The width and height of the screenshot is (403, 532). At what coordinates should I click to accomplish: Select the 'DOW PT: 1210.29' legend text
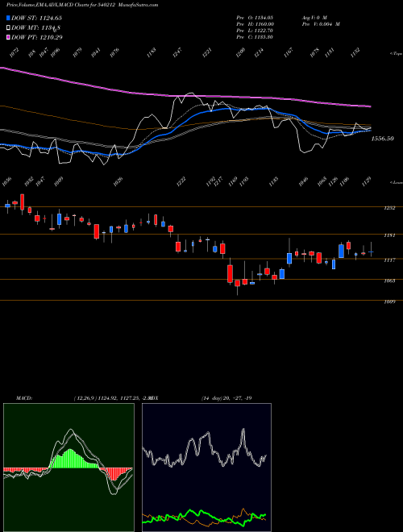tap(37, 37)
